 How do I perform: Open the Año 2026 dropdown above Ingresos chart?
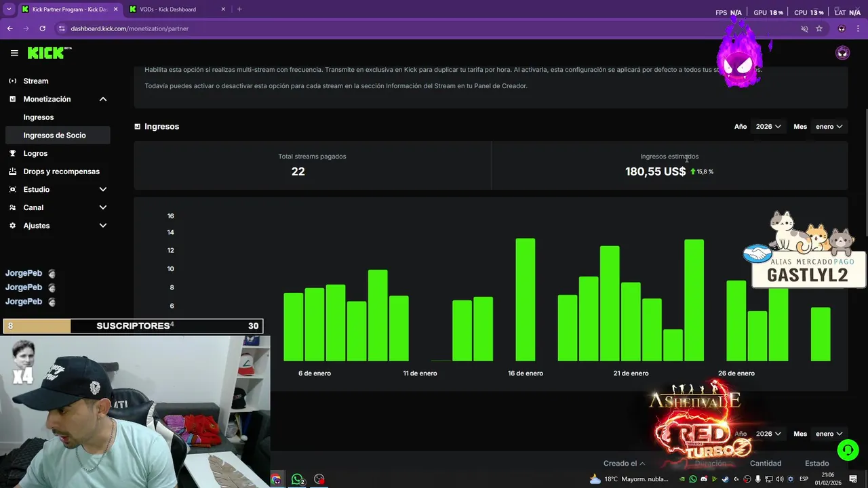768,127
